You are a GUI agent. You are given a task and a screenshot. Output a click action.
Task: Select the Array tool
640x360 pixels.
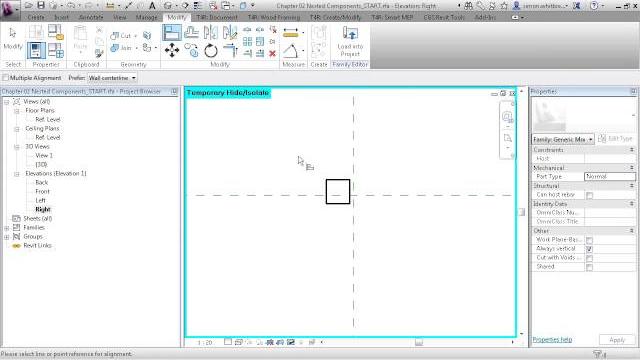point(247,41)
